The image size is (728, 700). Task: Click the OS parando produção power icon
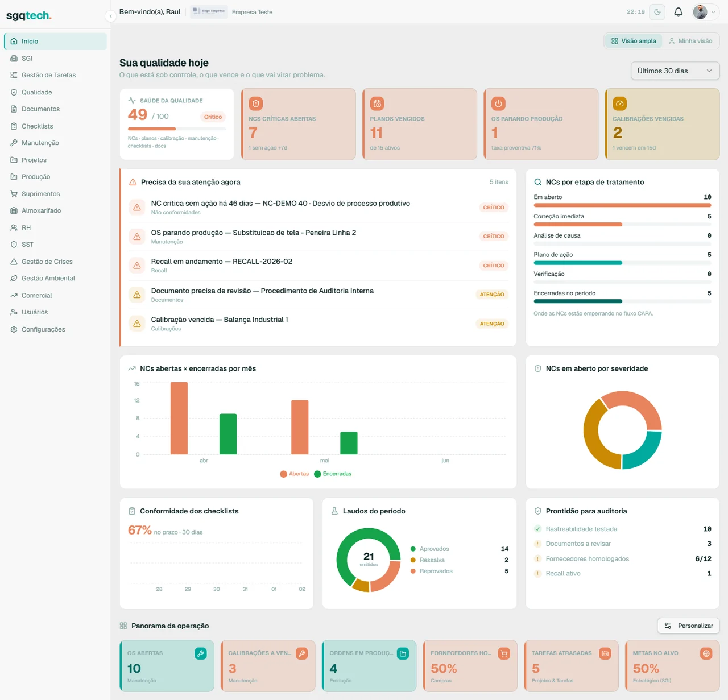498,103
